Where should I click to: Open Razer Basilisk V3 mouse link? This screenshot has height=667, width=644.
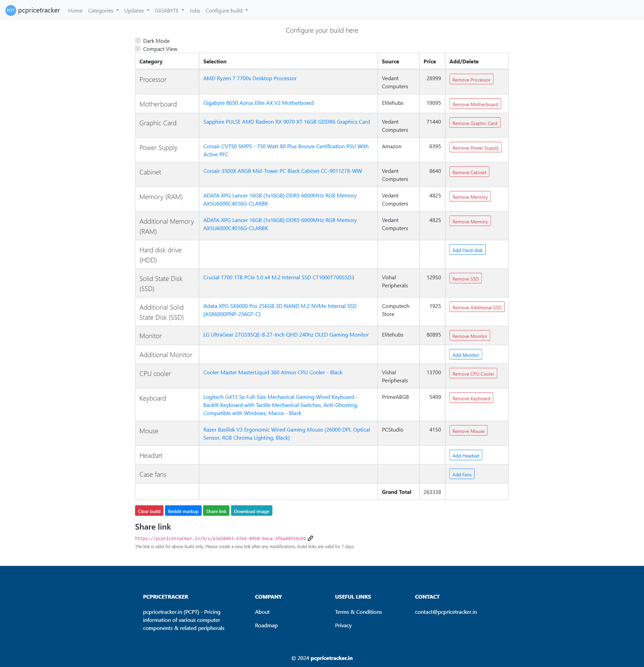tap(286, 434)
